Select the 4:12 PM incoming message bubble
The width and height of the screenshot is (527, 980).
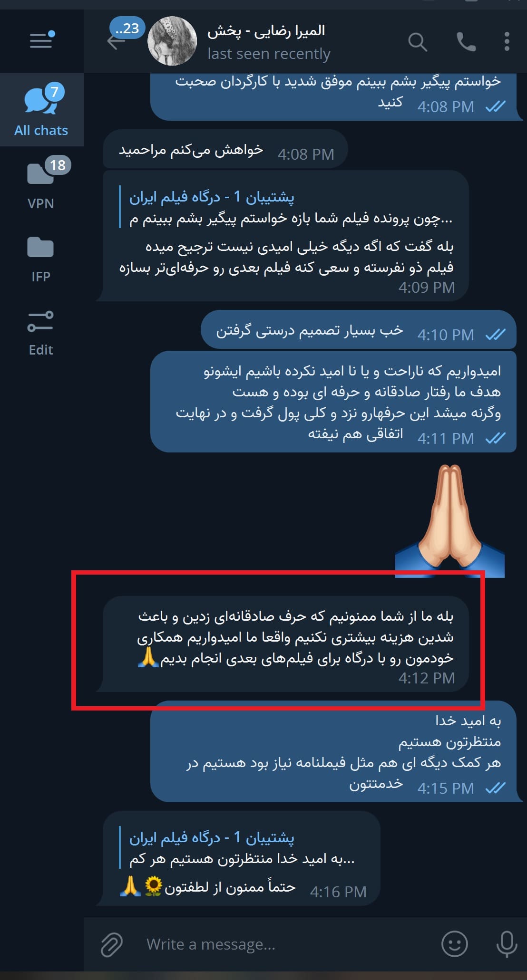click(x=286, y=644)
